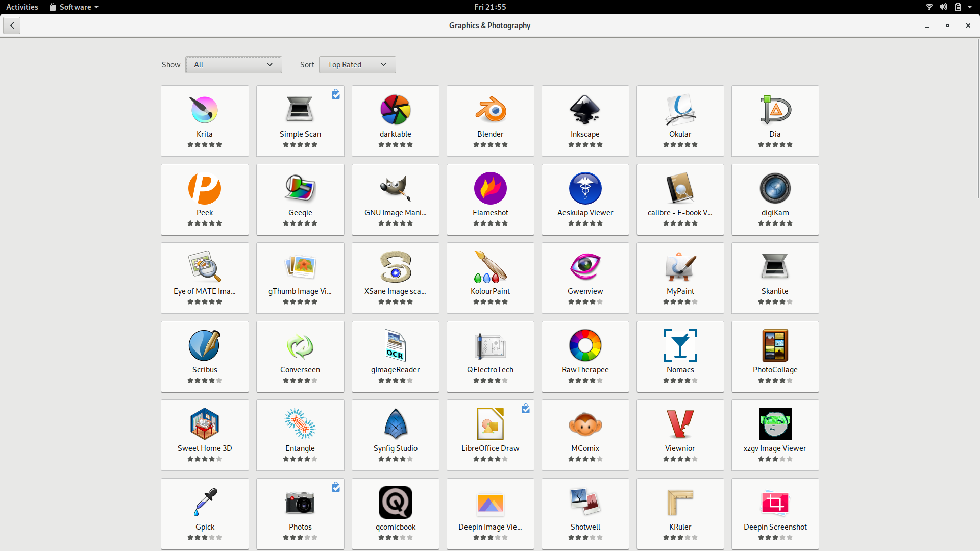The height and width of the screenshot is (551, 980).
Task: Open the Inkscape app entry
Action: [x=585, y=121]
